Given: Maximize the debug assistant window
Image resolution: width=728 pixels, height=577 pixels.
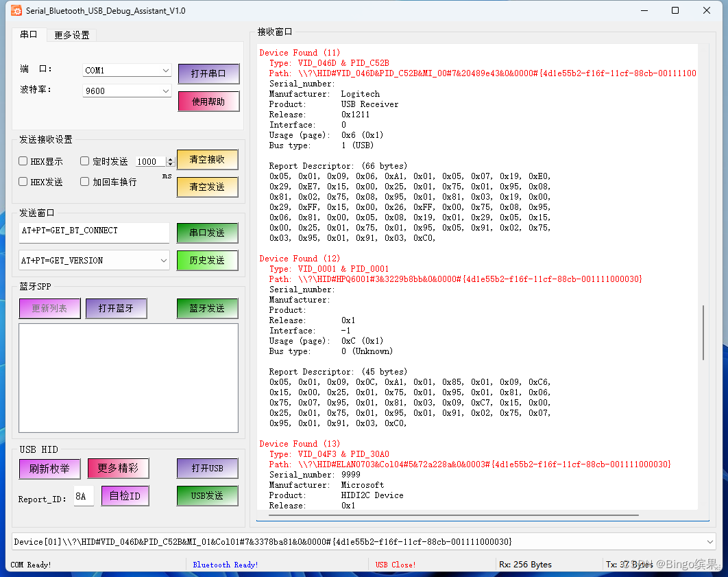Looking at the screenshot, I should pos(675,10).
